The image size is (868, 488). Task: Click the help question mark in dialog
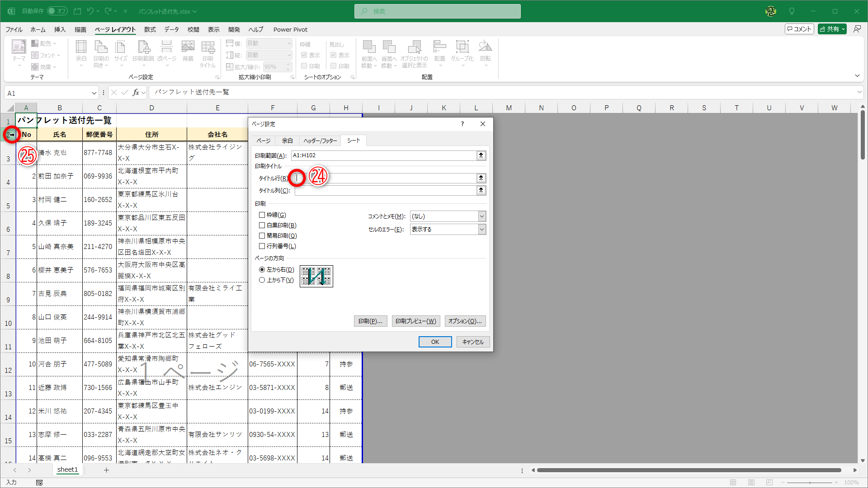tap(462, 124)
